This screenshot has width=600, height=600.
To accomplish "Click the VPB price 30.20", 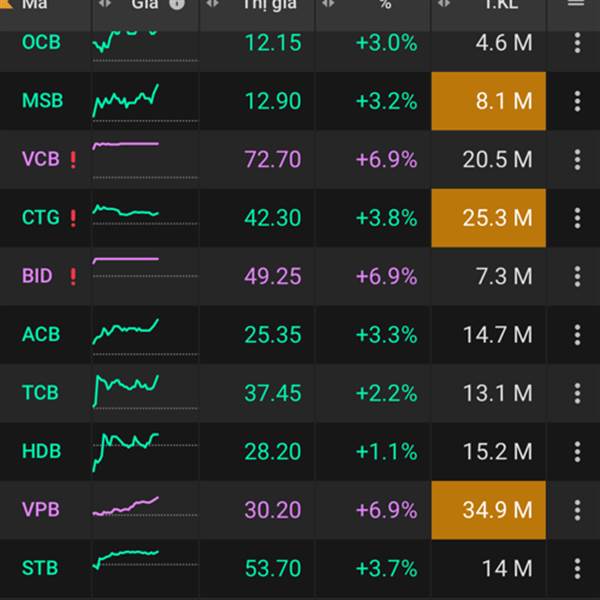I will [x=272, y=510].
